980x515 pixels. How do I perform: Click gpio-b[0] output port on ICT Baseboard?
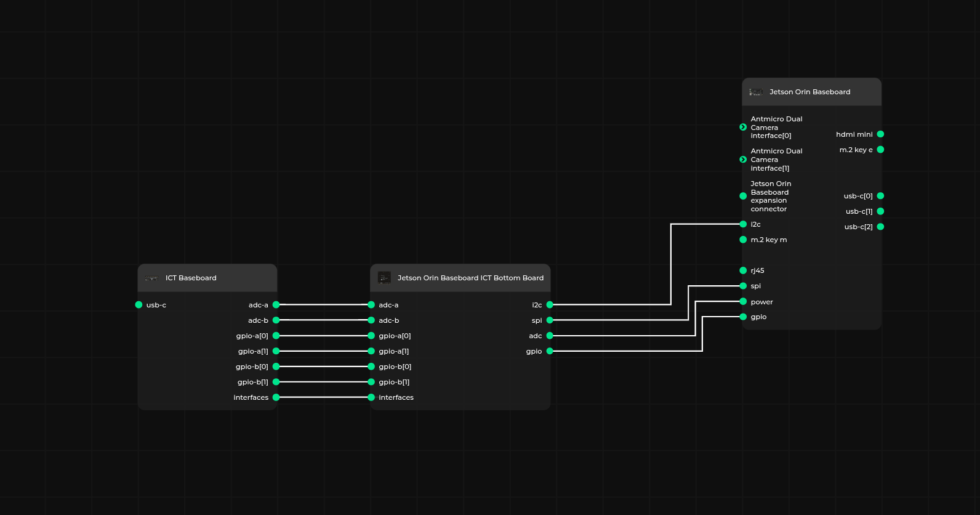pyautogui.click(x=276, y=367)
